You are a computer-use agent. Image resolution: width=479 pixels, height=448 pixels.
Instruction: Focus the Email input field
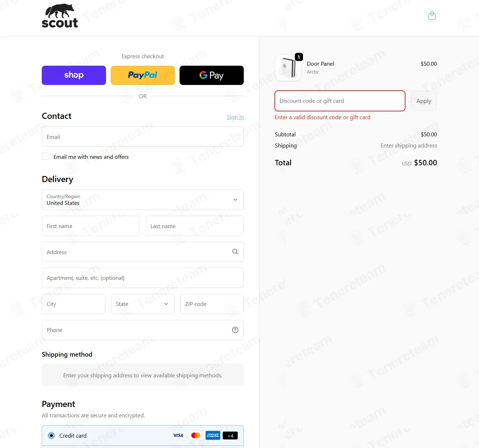pyautogui.click(x=143, y=137)
